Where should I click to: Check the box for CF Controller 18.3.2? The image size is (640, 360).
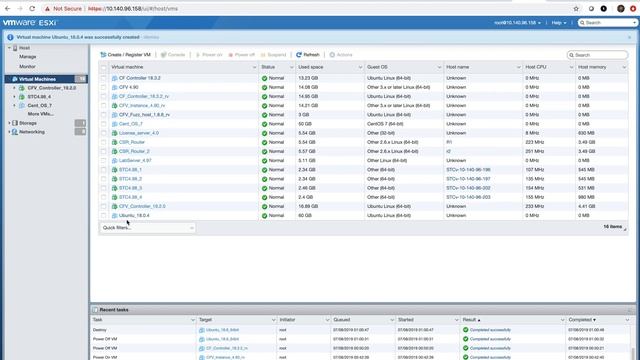[103, 78]
